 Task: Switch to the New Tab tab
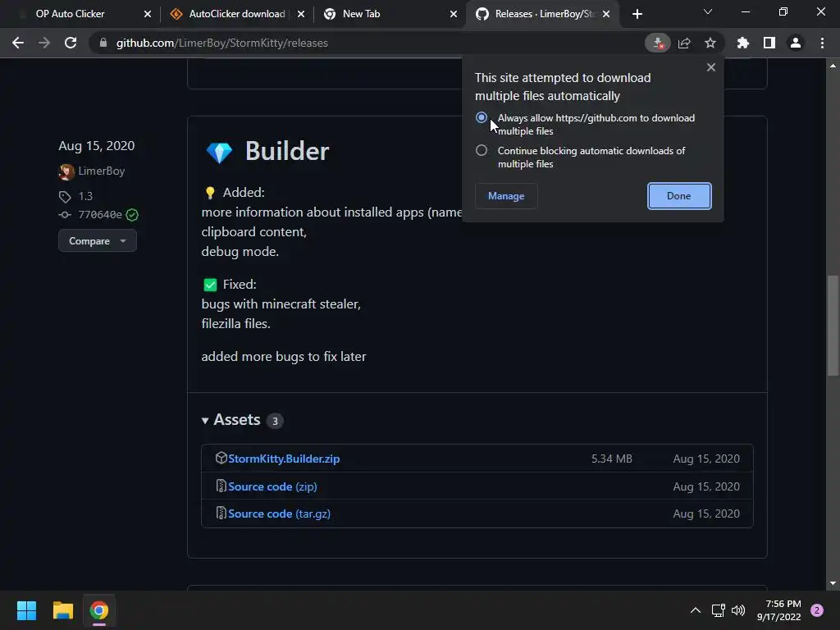pyautogui.click(x=390, y=14)
